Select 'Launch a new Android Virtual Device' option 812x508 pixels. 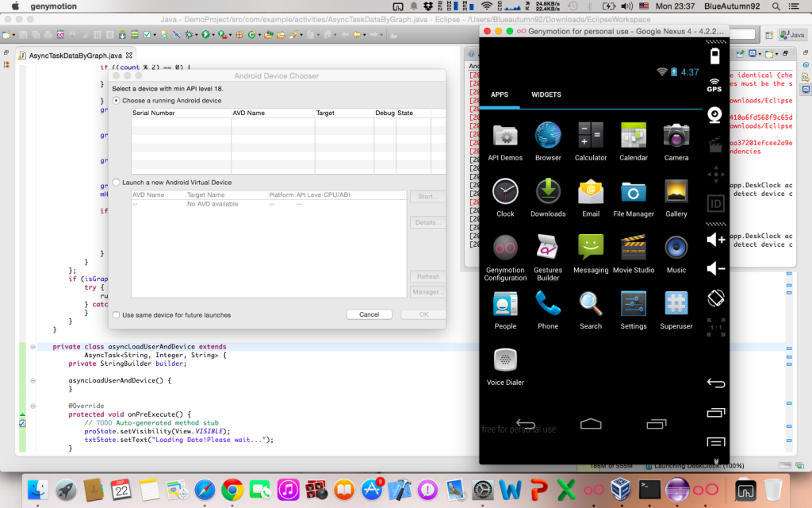117,183
